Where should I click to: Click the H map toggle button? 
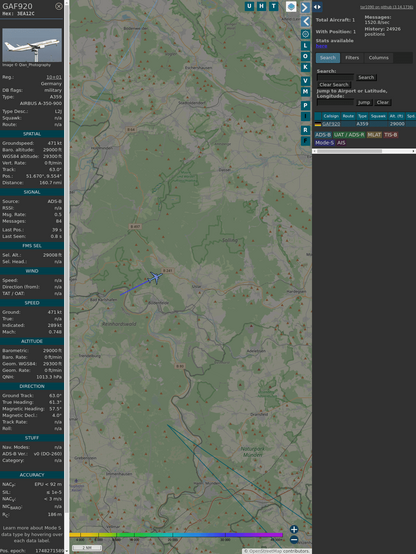[x=261, y=6]
